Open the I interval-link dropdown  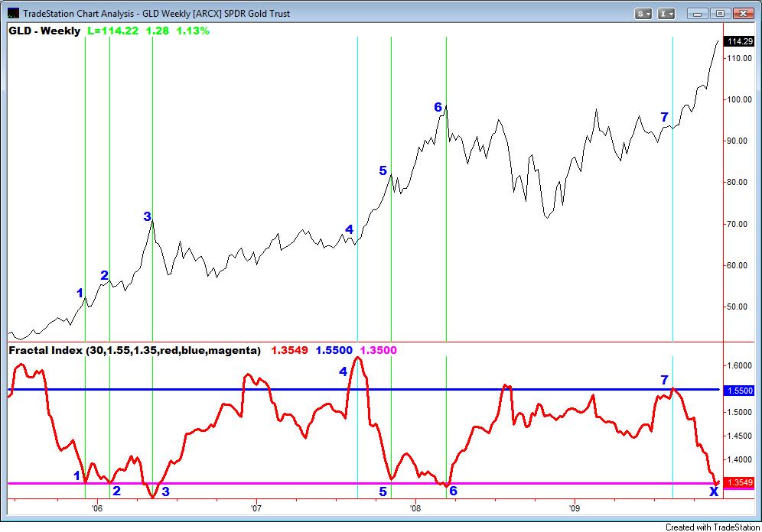click(x=666, y=14)
